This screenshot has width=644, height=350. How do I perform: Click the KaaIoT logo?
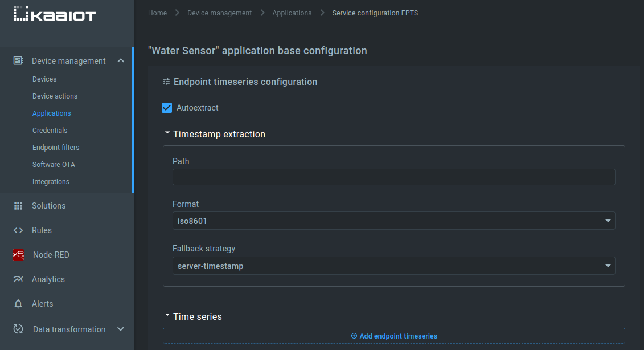[x=54, y=13]
